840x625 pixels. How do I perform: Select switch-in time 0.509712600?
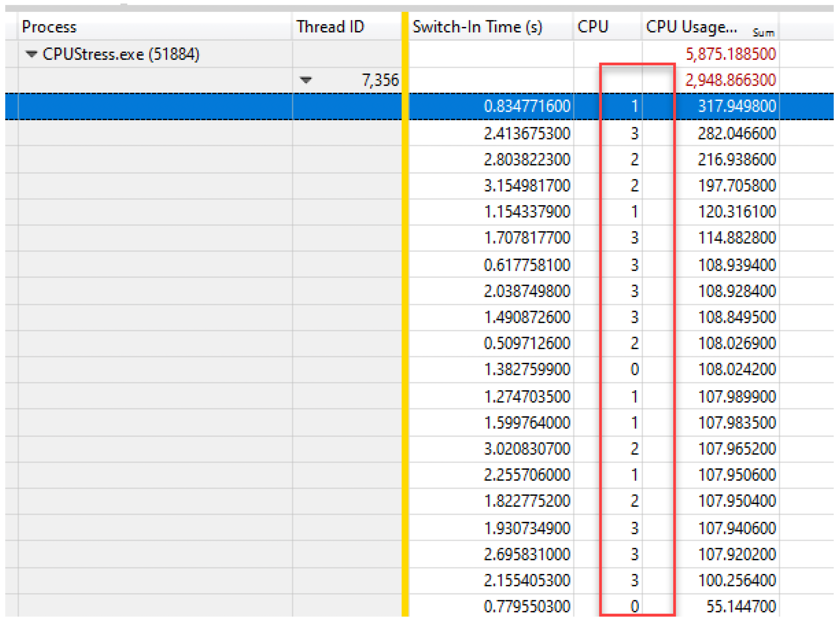527,343
